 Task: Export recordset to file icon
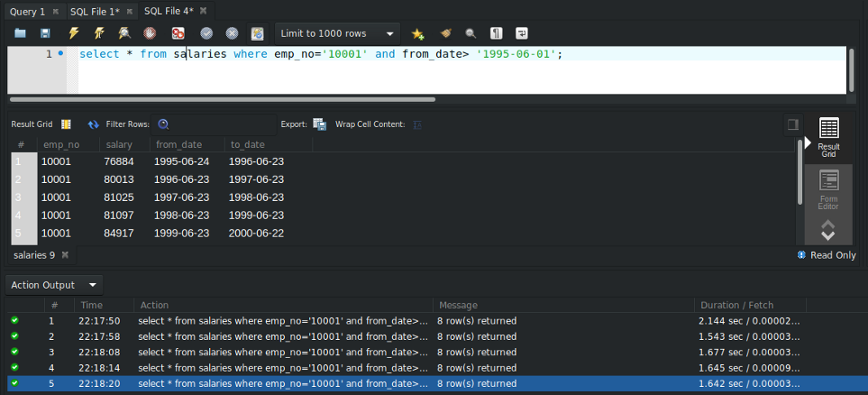[319, 124]
